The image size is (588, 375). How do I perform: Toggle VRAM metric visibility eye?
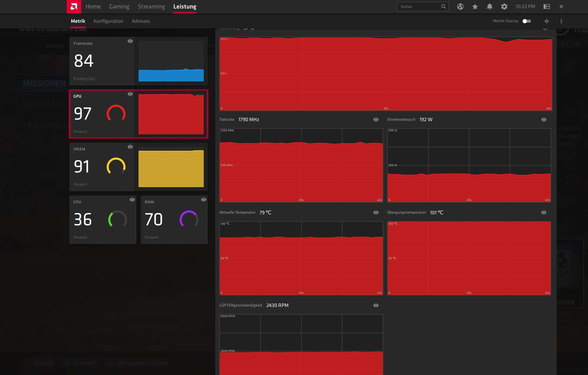(x=130, y=147)
